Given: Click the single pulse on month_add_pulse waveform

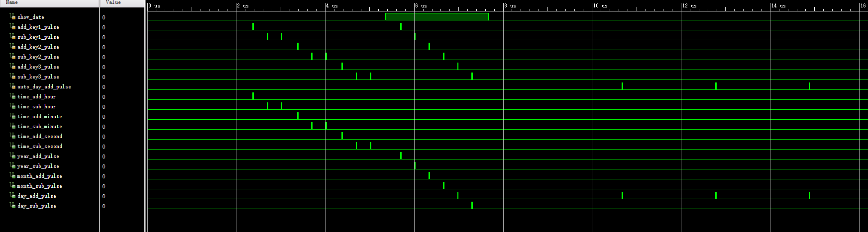Looking at the screenshot, I should pos(429,175).
